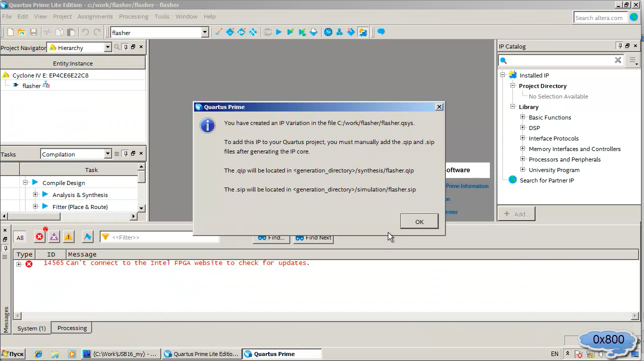Open the Assignments menu
The image size is (644, 361).
95,16
